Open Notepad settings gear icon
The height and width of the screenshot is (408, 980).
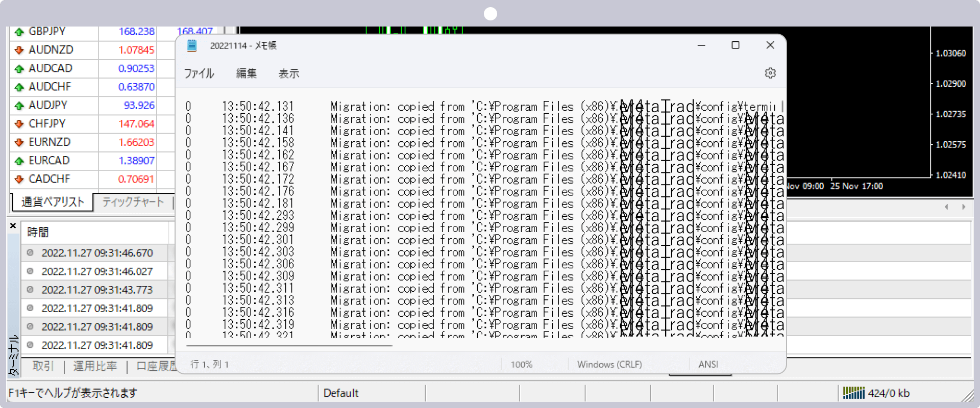[x=770, y=73]
